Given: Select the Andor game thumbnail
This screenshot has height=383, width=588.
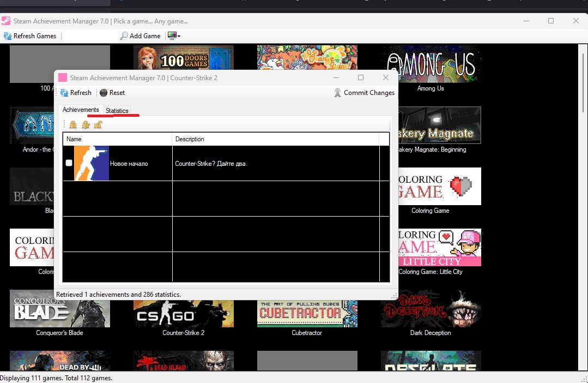Looking at the screenshot, I should pos(32,125).
